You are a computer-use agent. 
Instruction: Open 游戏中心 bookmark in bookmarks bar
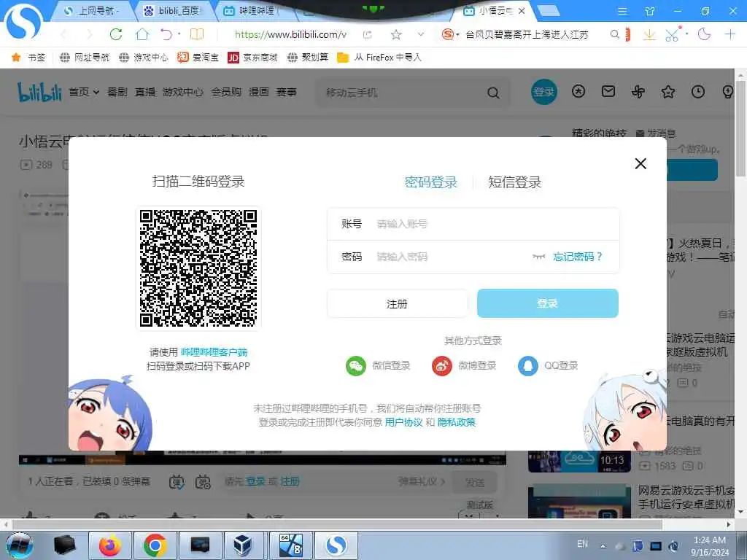point(144,58)
